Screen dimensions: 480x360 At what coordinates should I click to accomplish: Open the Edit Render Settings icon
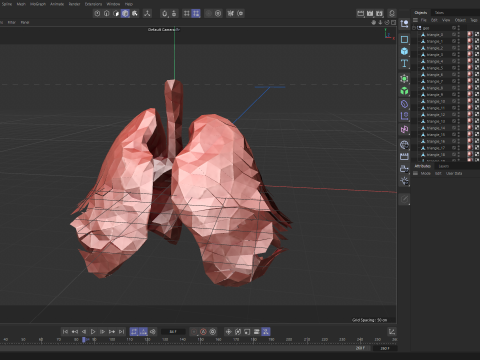(x=379, y=13)
